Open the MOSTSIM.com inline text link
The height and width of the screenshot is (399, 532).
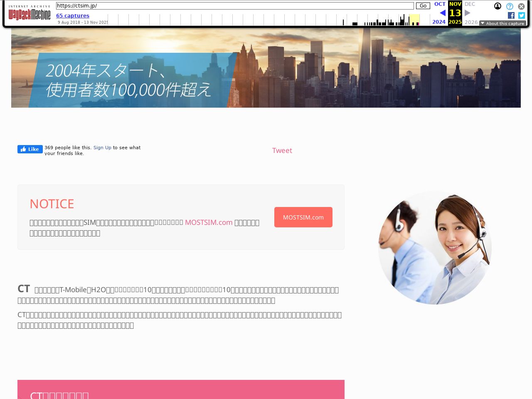209,222
